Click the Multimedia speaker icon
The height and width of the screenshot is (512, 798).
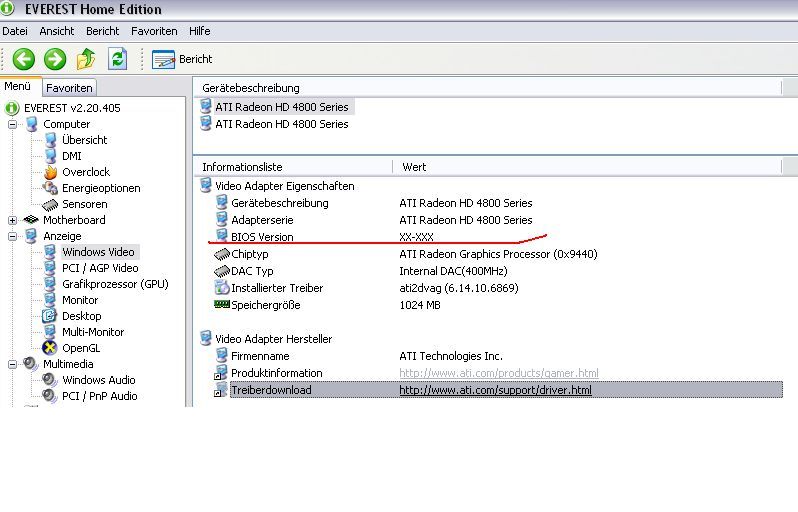(x=31, y=364)
